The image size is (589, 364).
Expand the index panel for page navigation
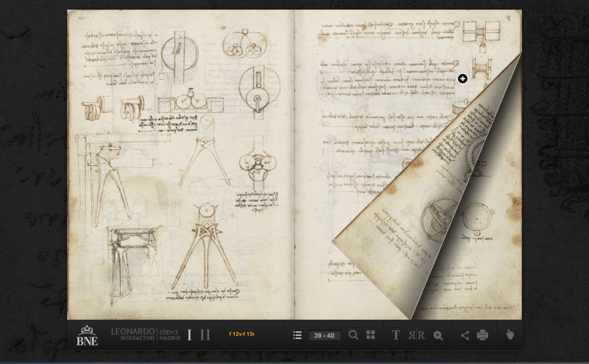pyautogui.click(x=297, y=335)
